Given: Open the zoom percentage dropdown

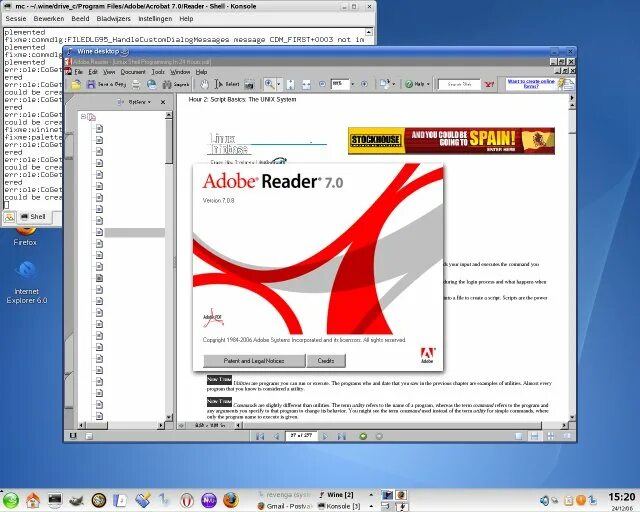Looking at the screenshot, I should tap(352, 84).
